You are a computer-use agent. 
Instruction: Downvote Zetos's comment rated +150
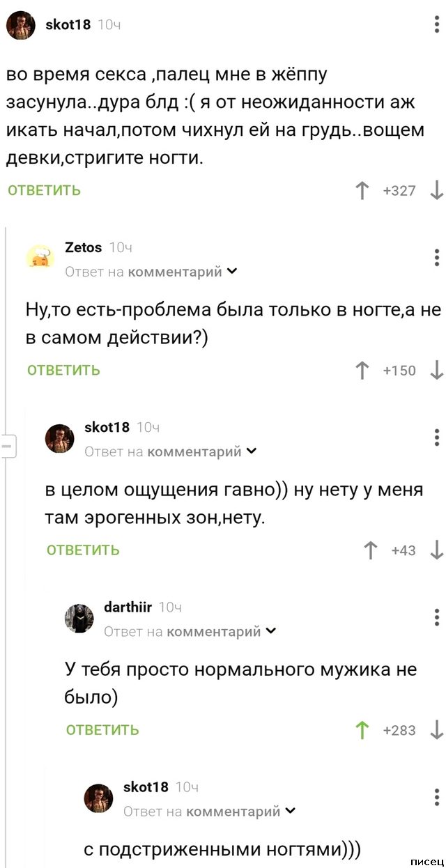(437, 370)
